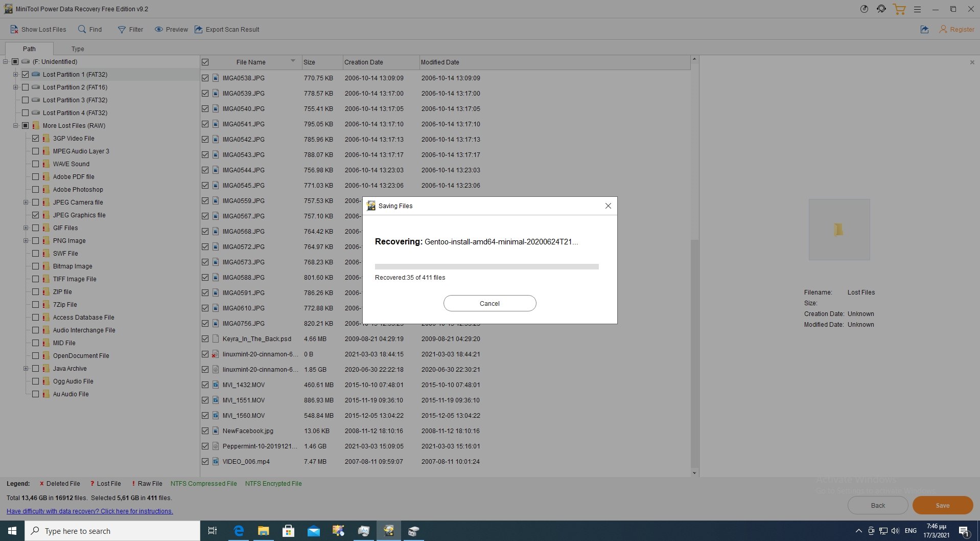Open the shopping cart icon

click(x=899, y=9)
